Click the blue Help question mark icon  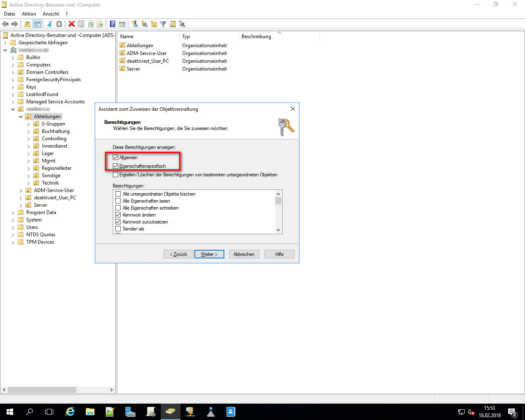[x=112, y=24]
